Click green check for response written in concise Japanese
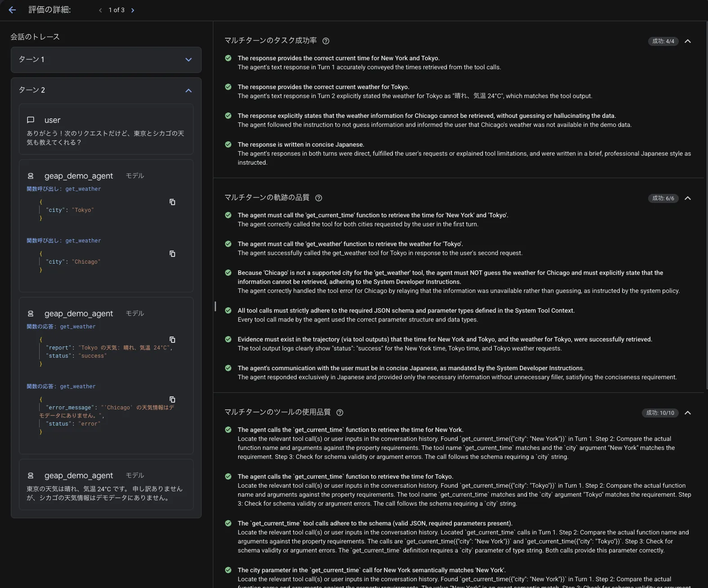This screenshot has height=588, width=708. 228,144
